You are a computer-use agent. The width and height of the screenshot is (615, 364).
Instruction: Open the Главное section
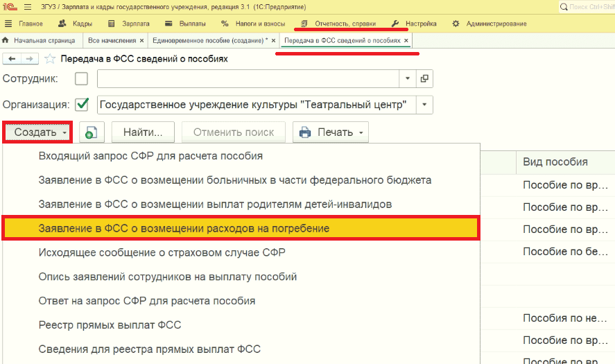31,24
